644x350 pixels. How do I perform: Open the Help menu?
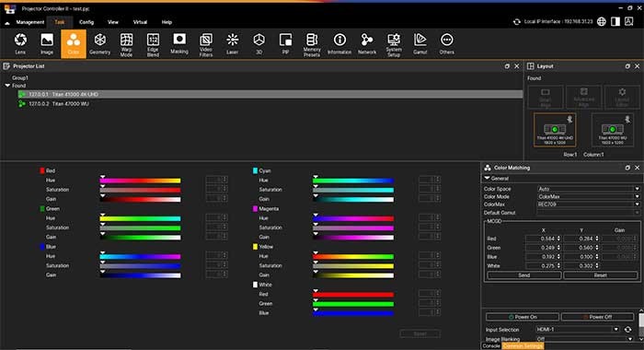click(x=167, y=22)
